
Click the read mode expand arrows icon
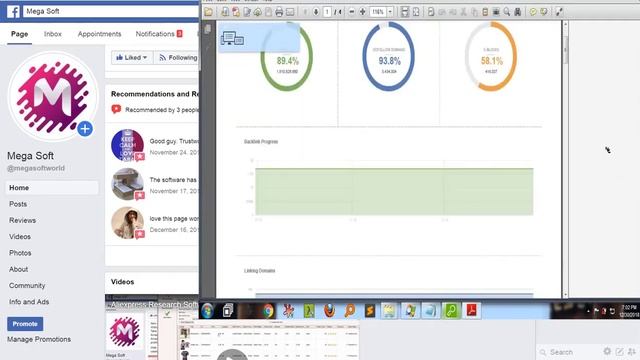coord(559,12)
